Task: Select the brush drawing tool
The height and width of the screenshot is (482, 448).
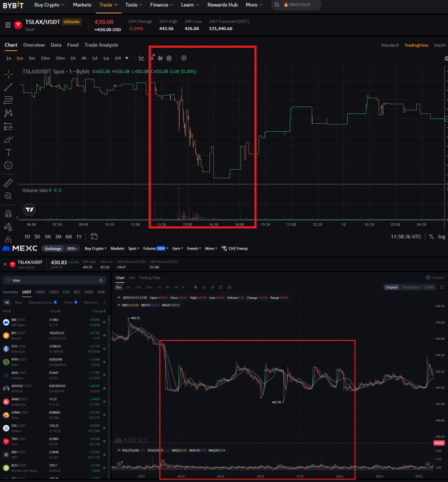Action: click(x=8, y=140)
